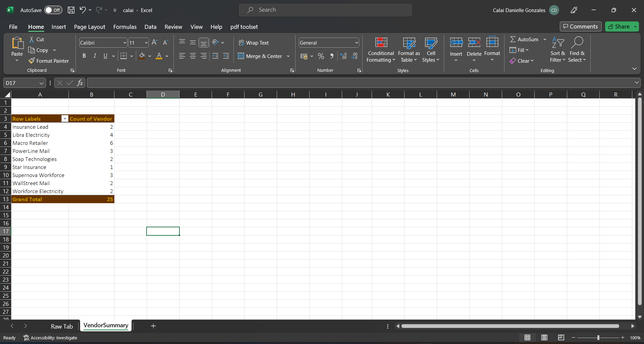The width and height of the screenshot is (644, 344).
Task: Open the General number format dropdown
Action: (356, 43)
